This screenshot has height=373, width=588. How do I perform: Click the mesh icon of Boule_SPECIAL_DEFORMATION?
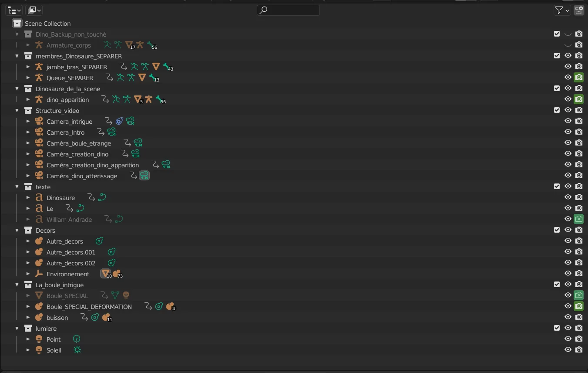[39, 307]
